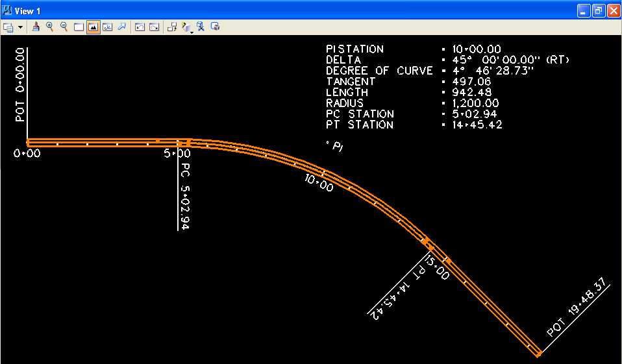This screenshot has width=622, height=364.
Task: Select the Clip Mask tool
Action: pyautogui.click(x=215, y=27)
